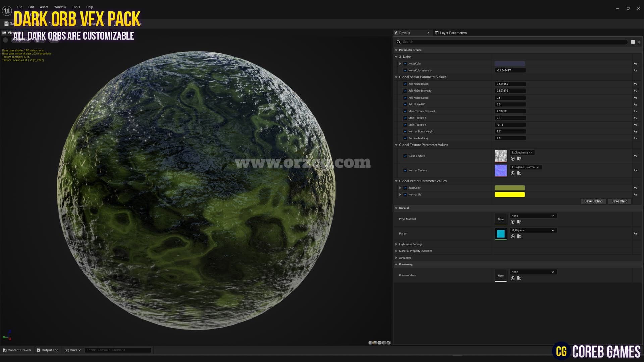Expand Material Property Overrides section
This screenshot has height=362, width=644.
(396, 251)
